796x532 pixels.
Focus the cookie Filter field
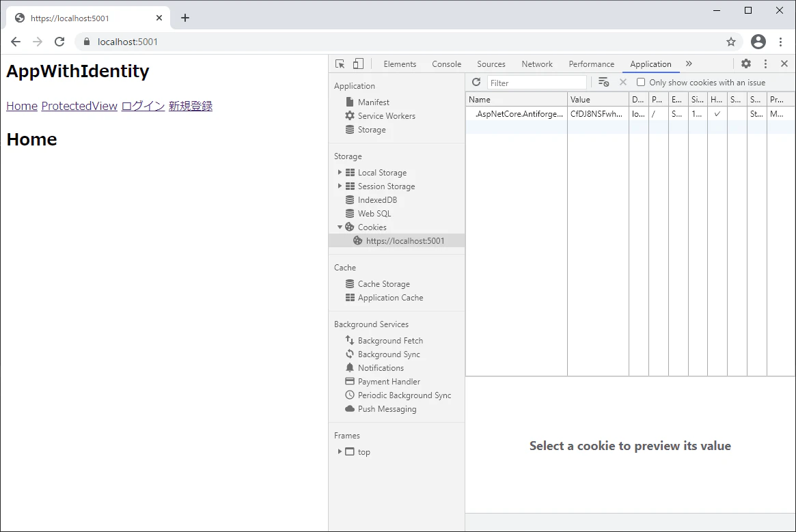pos(536,83)
